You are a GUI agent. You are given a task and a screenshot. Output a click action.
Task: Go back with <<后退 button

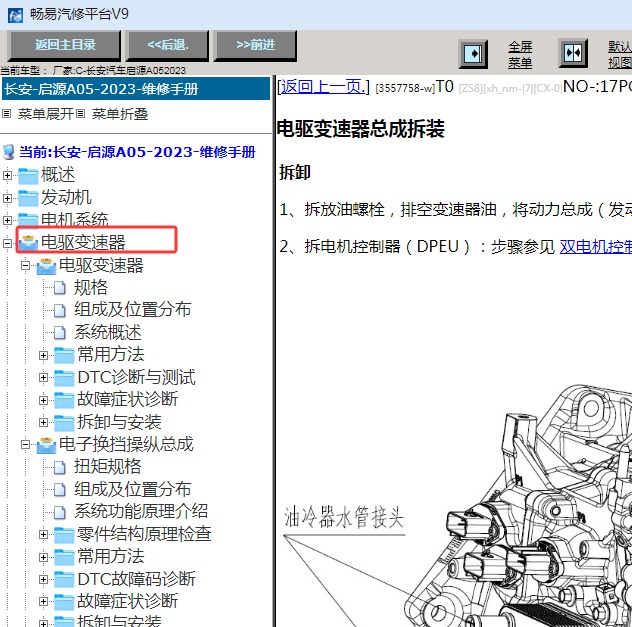click(x=168, y=45)
